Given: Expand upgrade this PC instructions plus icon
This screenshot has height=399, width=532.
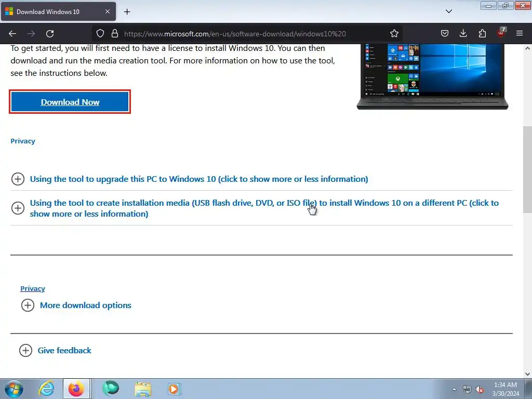Looking at the screenshot, I should [18, 179].
